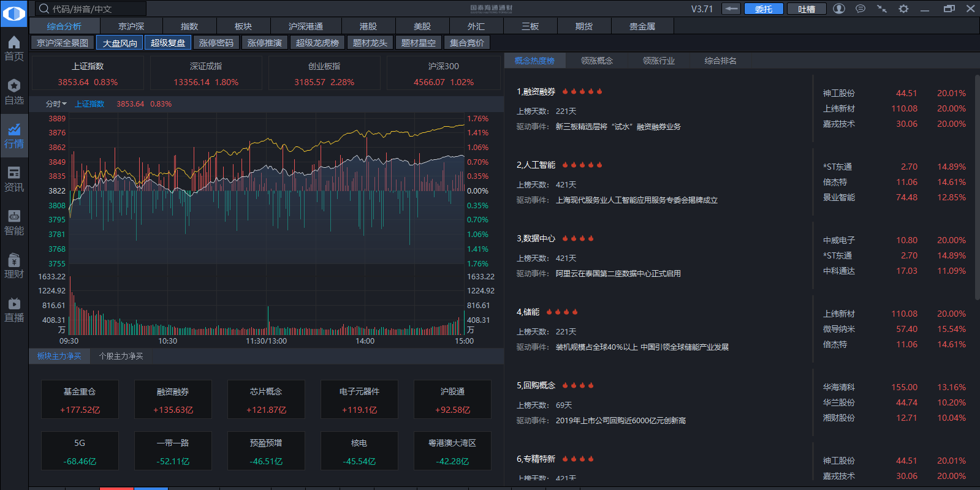Click the back arrow button

coord(731,9)
